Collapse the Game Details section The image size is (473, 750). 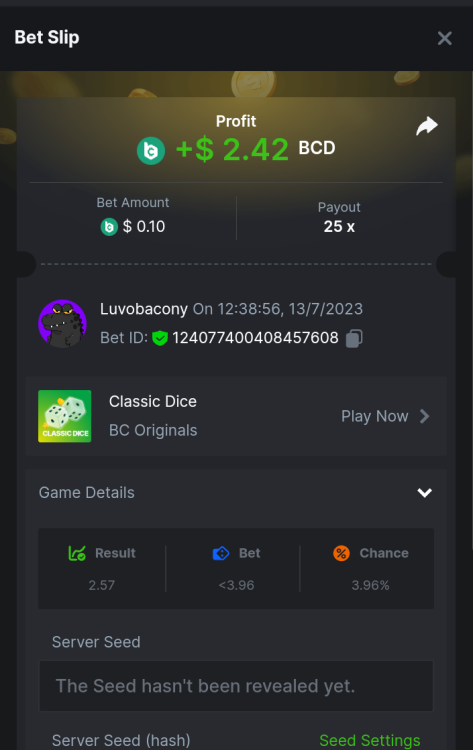coord(425,493)
